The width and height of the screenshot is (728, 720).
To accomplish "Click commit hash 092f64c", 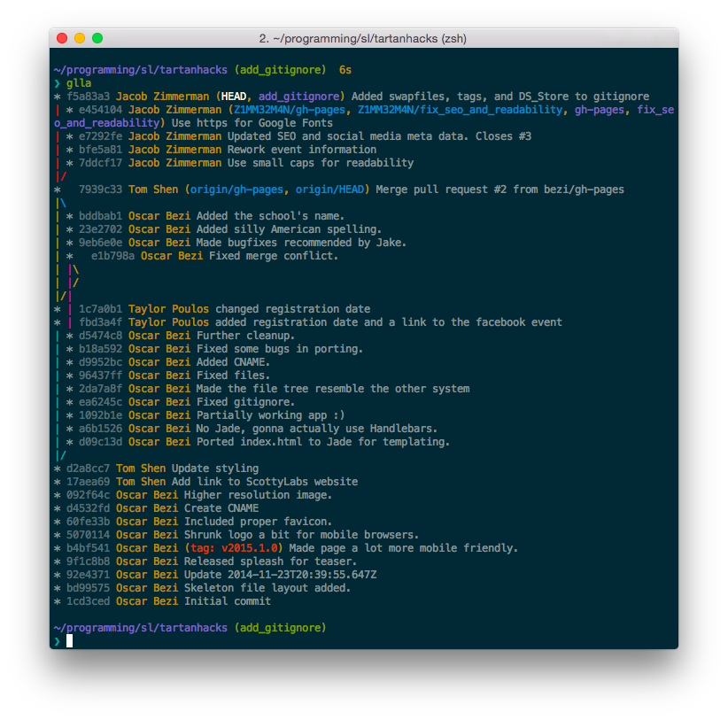I will click(89, 495).
